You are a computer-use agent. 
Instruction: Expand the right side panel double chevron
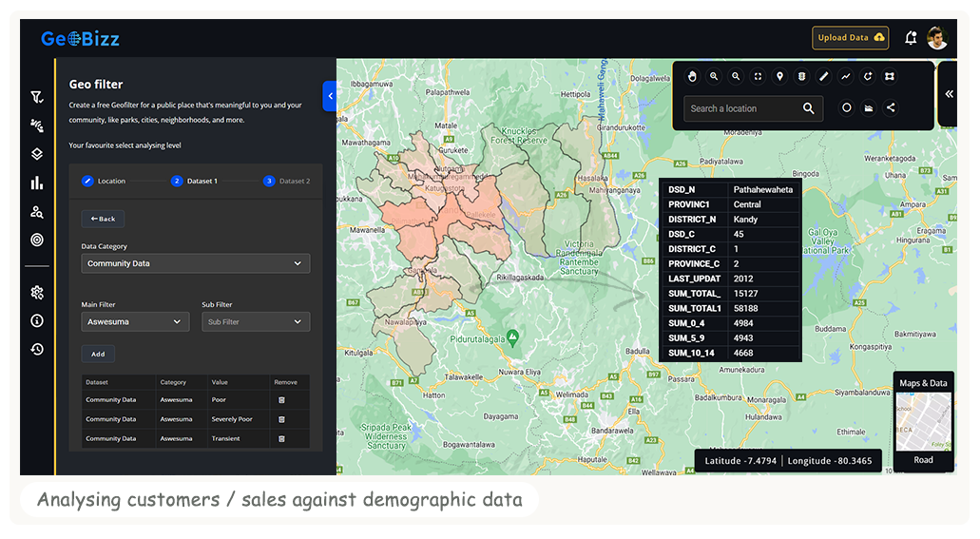949,94
